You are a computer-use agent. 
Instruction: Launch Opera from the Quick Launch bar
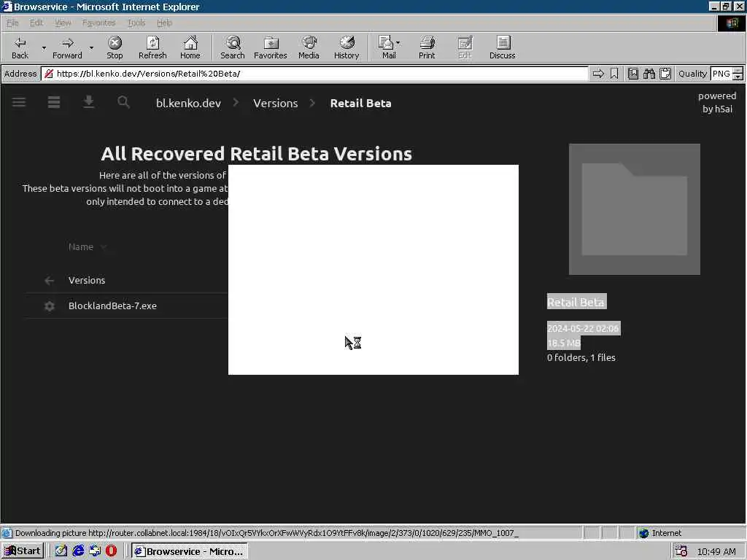[x=112, y=551]
